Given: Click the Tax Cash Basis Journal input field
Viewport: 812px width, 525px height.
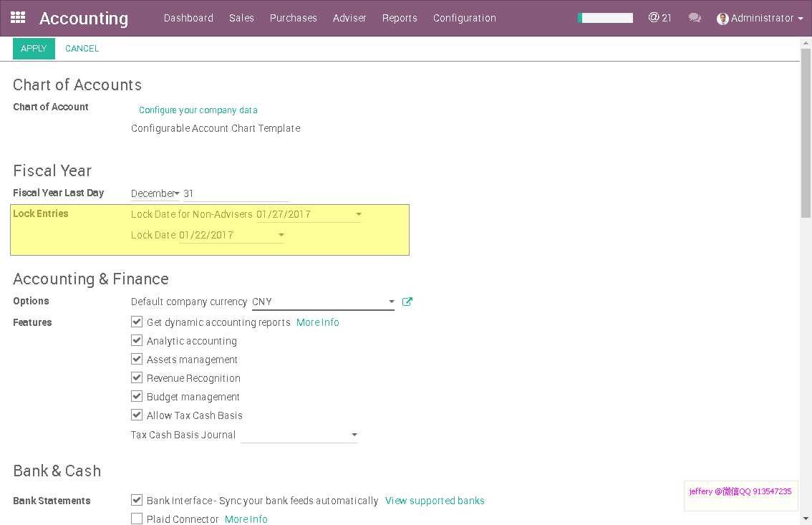Looking at the screenshot, I should pos(299,435).
